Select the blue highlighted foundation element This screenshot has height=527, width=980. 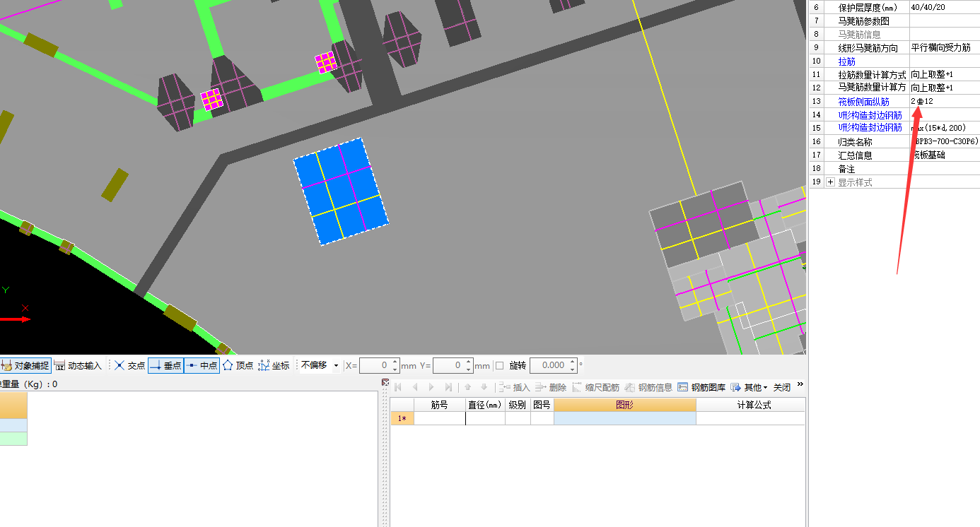(341, 191)
